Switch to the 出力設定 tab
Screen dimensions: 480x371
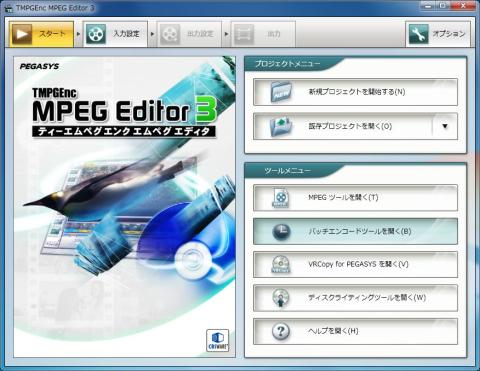189,34
